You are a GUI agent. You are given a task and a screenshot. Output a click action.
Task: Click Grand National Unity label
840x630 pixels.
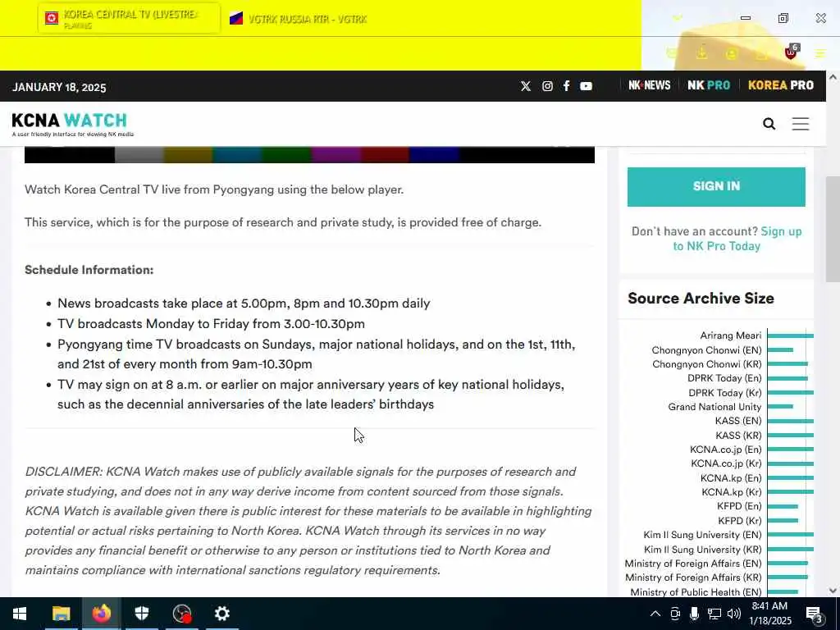714,407
